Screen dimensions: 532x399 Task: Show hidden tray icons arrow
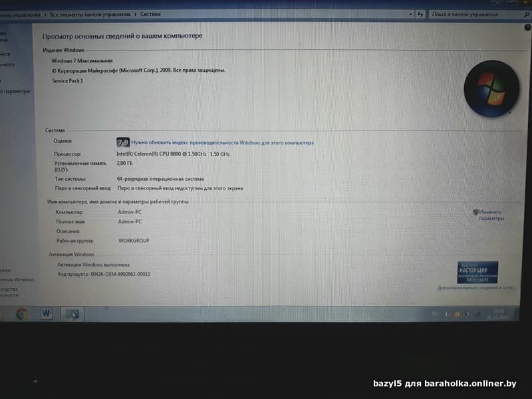point(446,314)
